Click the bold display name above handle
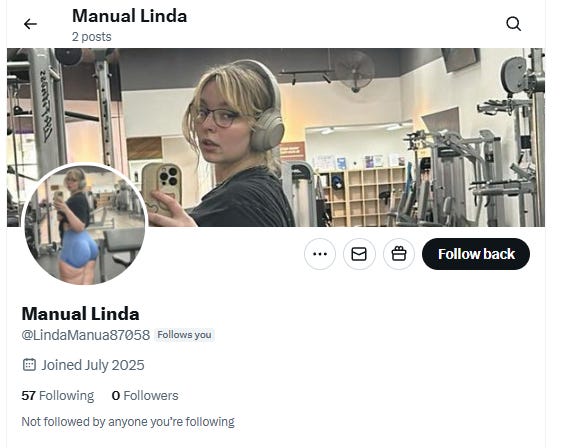The height and width of the screenshot is (448, 562). tap(80, 314)
